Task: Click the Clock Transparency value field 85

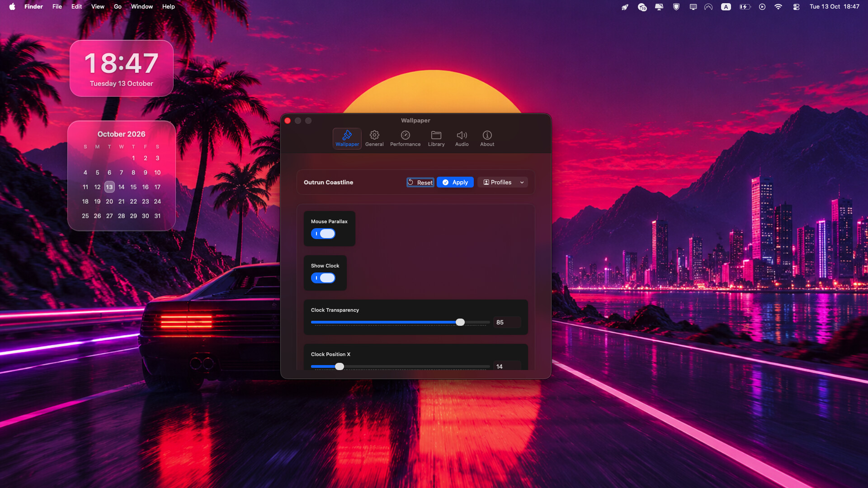Action: tap(507, 322)
